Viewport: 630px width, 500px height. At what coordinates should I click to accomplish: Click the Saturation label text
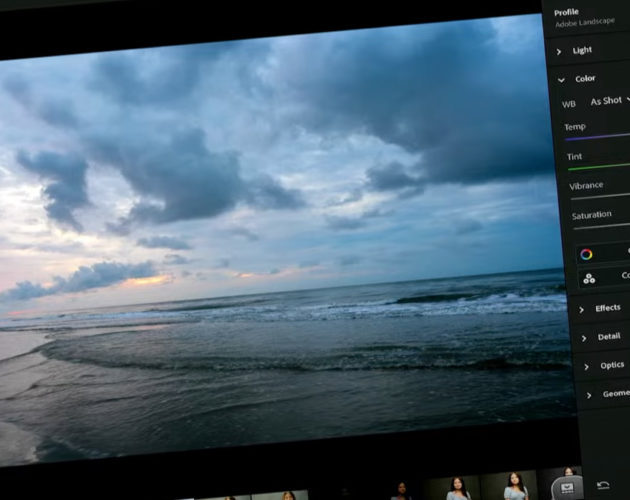[591, 215]
